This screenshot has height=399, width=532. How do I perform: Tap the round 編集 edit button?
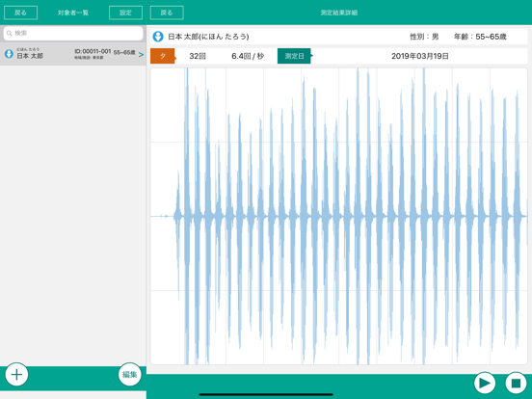tap(129, 374)
